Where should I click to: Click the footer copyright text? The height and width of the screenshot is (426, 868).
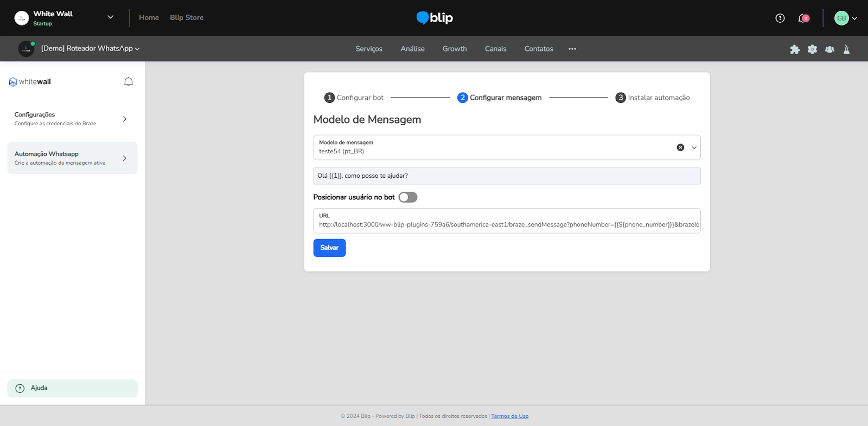pyautogui.click(x=414, y=416)
